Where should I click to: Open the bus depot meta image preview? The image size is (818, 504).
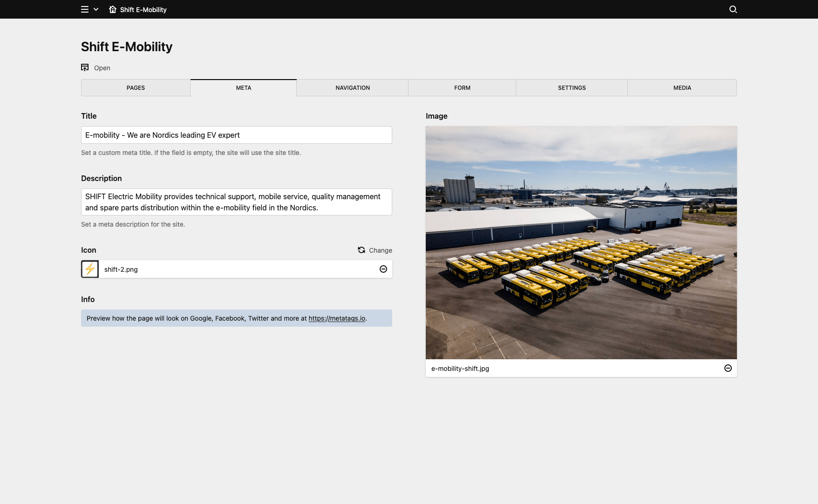pos(581,242)
